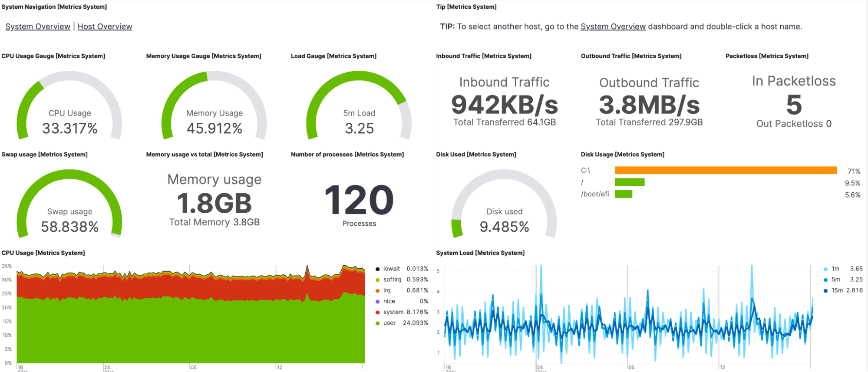The height and width of the screenshot is (372, 868).
Task: Click the Memory Usage Gauge panel title
Action: (204, 56)
